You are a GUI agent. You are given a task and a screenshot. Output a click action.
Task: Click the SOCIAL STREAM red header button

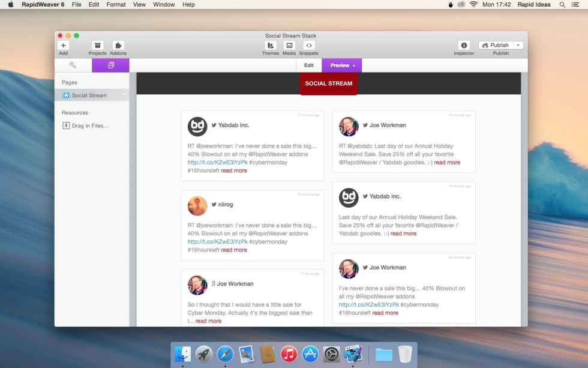pyautogui.click(x=329, y=83)
